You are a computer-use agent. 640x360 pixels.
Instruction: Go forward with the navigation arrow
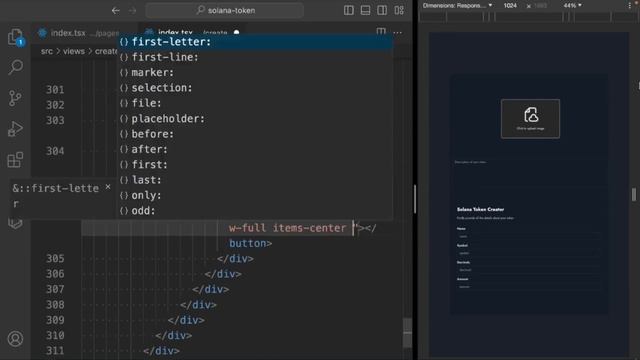coord(132,11)
